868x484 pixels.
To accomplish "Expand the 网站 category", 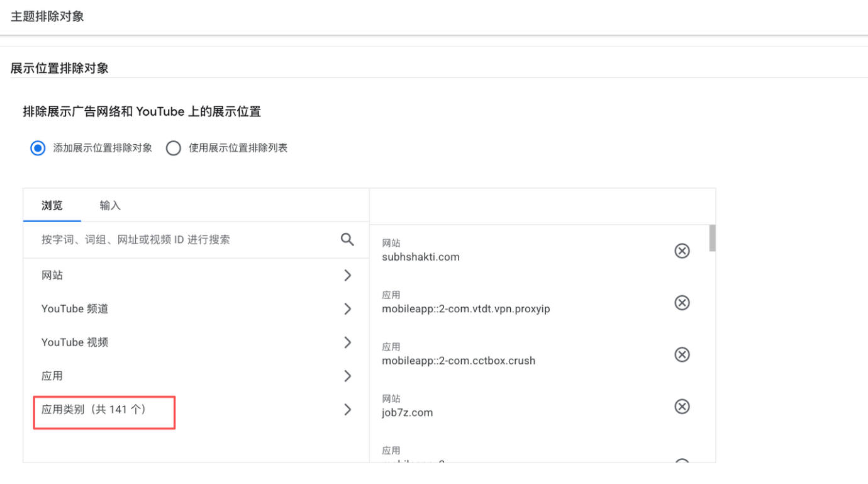I will click(196, 275).
